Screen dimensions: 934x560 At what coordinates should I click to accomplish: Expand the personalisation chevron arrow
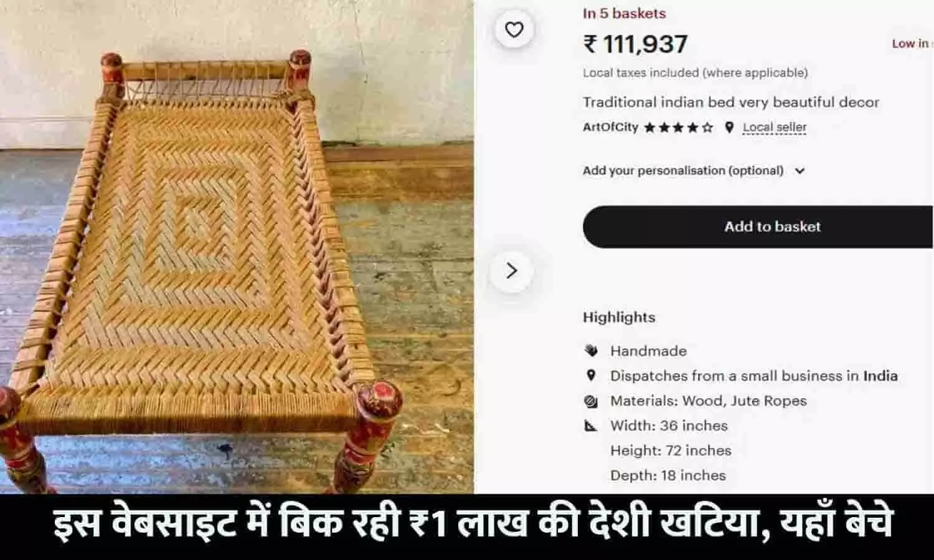pos(800,170)
